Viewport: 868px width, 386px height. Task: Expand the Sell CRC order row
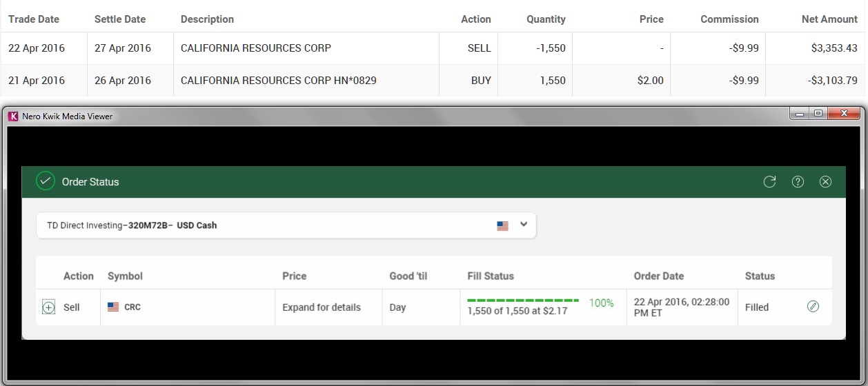48,307
